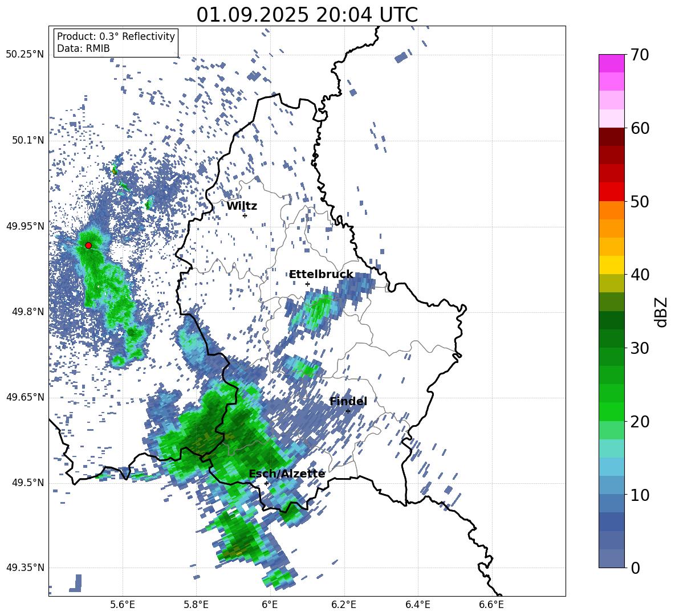The height and width of the screenshot is (616, 675).
Task: Click the 40 label on the colorbar
Action: pyautogui.click(x=639, y=275)
